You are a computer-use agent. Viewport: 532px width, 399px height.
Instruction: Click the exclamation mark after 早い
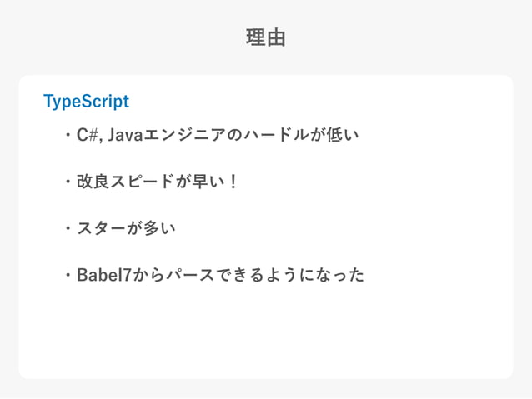coord(233,182)
